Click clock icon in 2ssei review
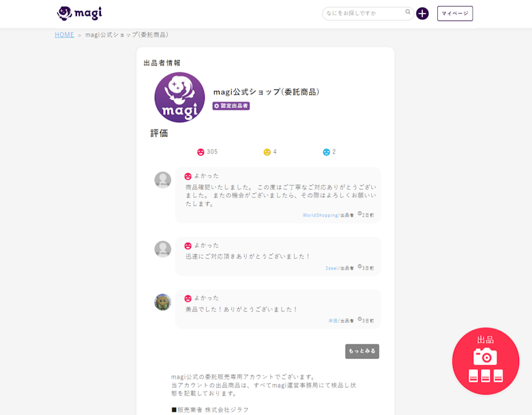 359,267
